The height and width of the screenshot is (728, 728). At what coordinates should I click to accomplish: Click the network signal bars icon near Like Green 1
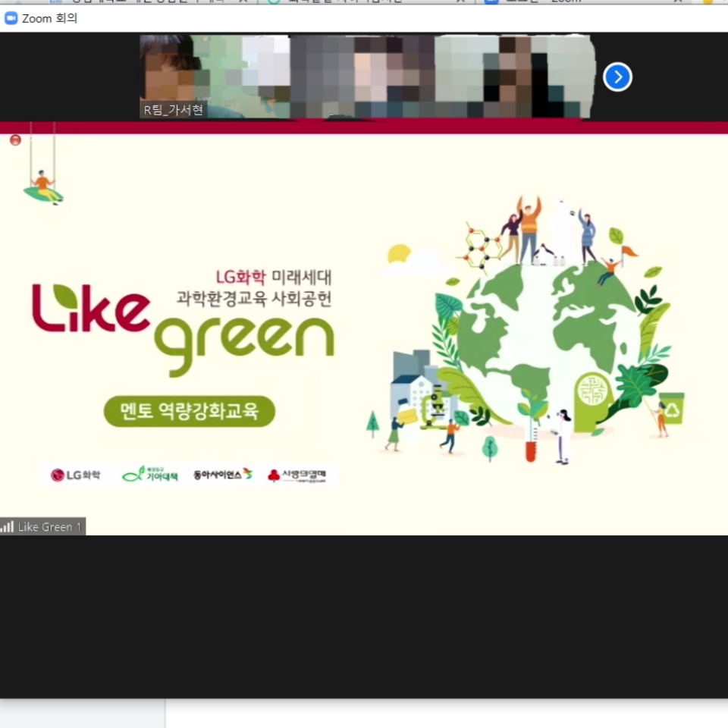[8, 526]
